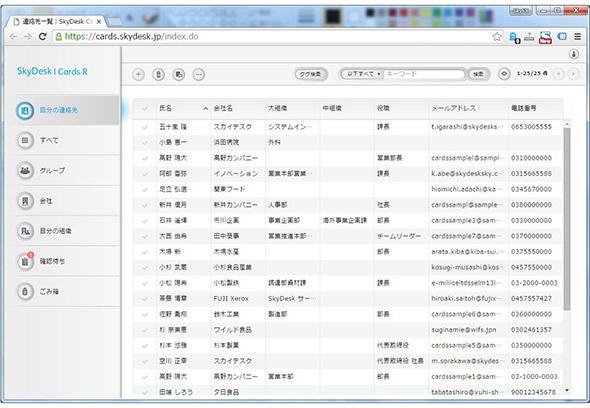This screenshot has height=408, width=590.
Task: Click email t.igarashi@skydesks…
Action: [x=467, y=127]
